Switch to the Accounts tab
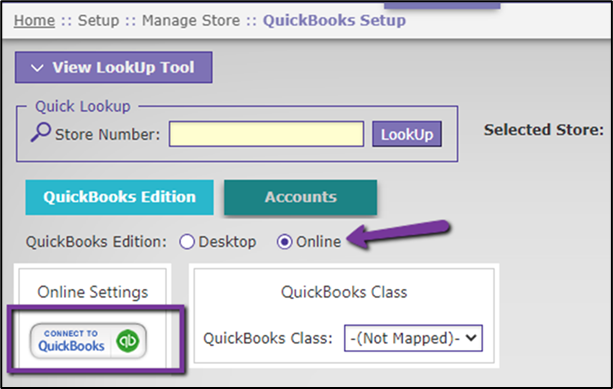Screen dimensions: 613x389 tap(301, 197)
